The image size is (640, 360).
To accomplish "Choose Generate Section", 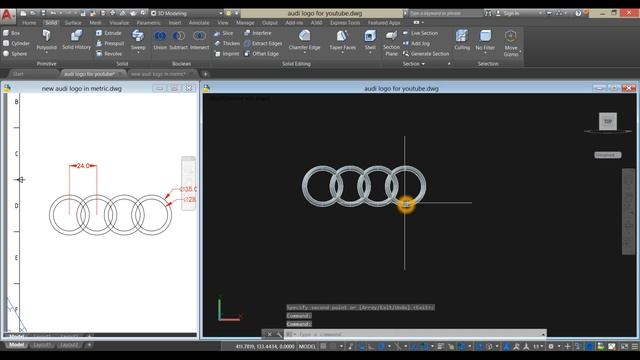I will click(426, 53).
